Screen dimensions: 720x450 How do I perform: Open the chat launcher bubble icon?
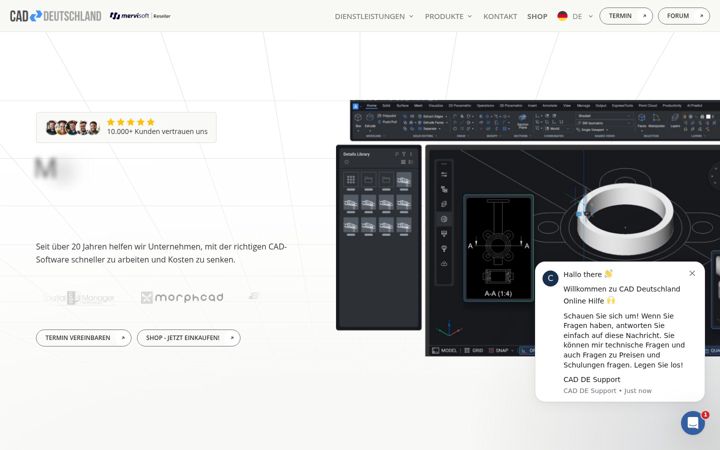tap(693, 423)
